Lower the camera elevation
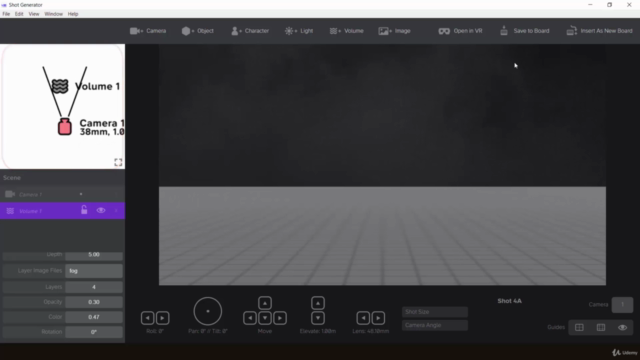640x360 pixels. tap(318, 318)
